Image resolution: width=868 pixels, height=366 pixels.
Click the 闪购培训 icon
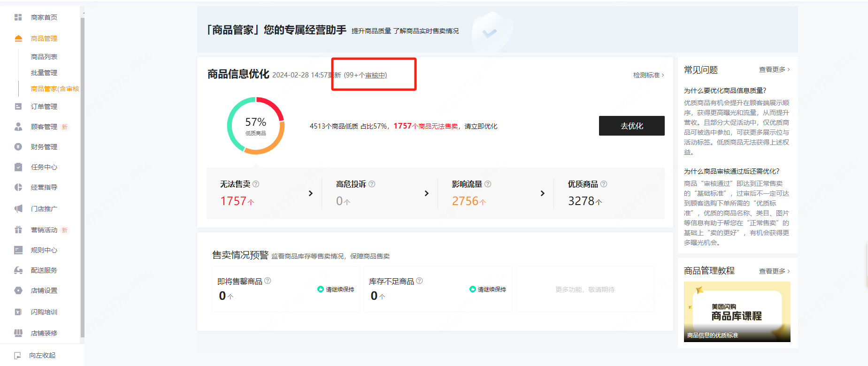coord(18,312)
